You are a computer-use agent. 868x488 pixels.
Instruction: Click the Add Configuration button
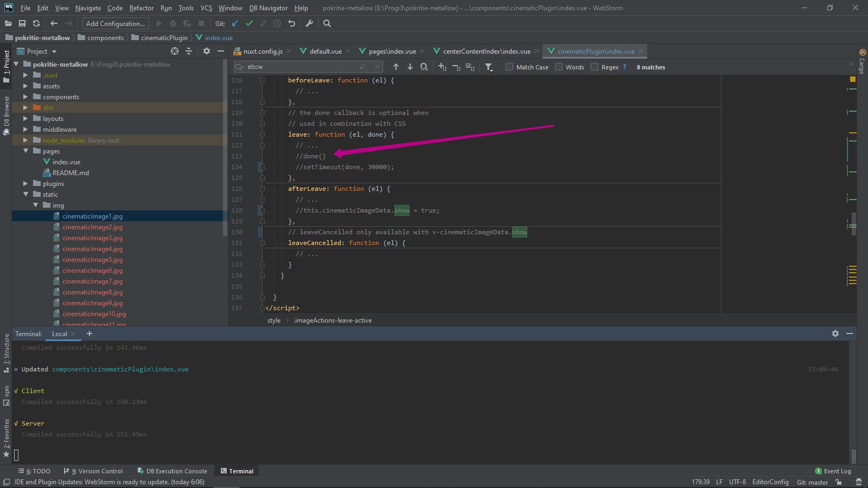(116, 23)
